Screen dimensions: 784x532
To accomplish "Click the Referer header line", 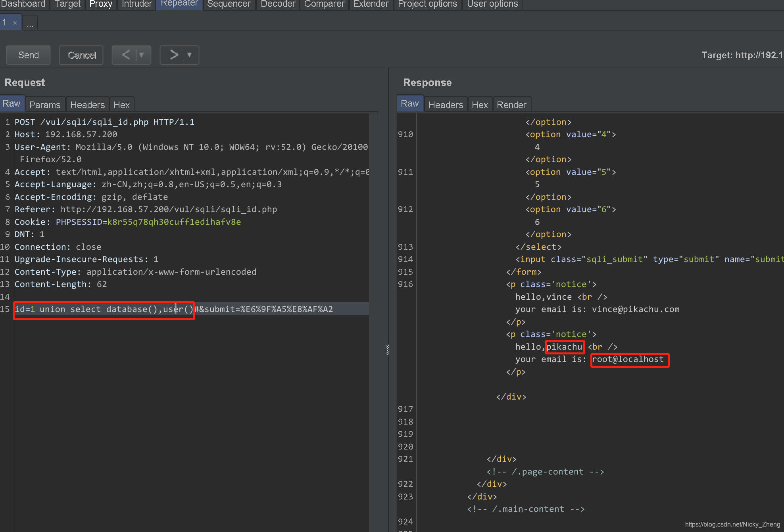I will point(146,209).
